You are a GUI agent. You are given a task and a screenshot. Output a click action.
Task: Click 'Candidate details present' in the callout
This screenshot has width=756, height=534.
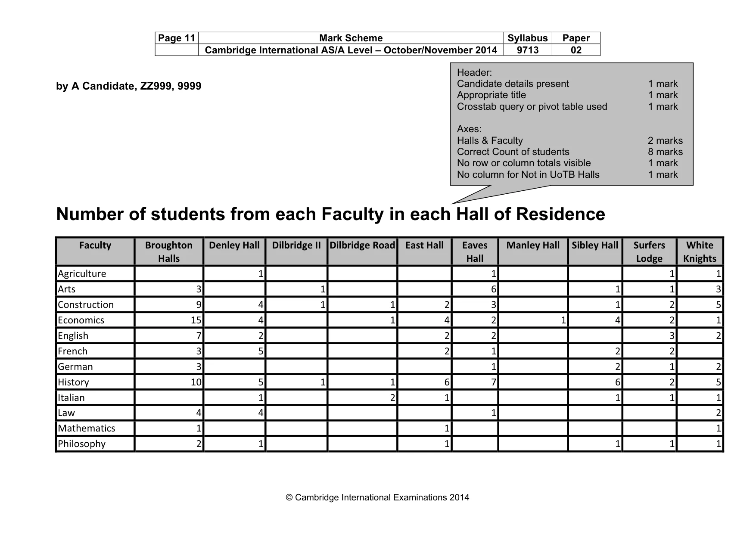(x=513, y=84)
